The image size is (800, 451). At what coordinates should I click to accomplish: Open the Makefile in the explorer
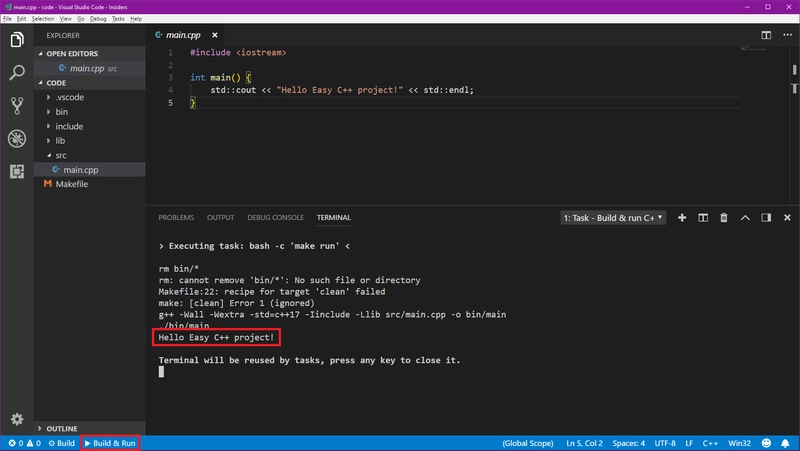[71, 185]
